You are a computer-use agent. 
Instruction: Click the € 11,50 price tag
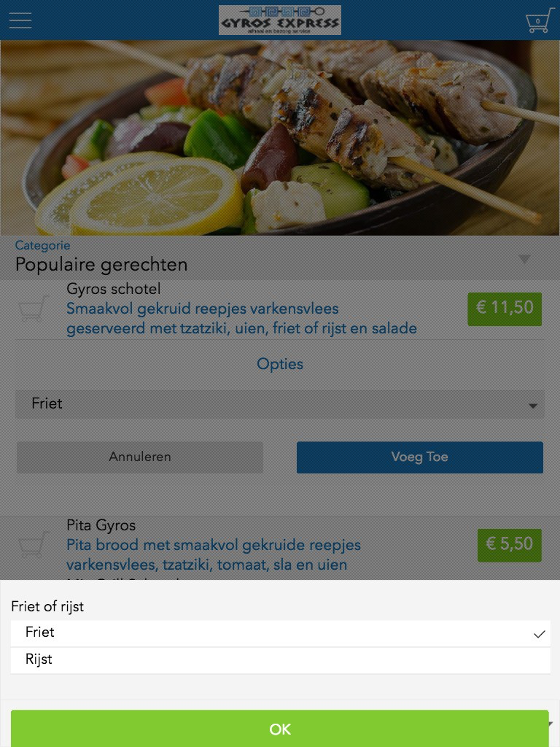pyautogui.click(x=505, y=308)
